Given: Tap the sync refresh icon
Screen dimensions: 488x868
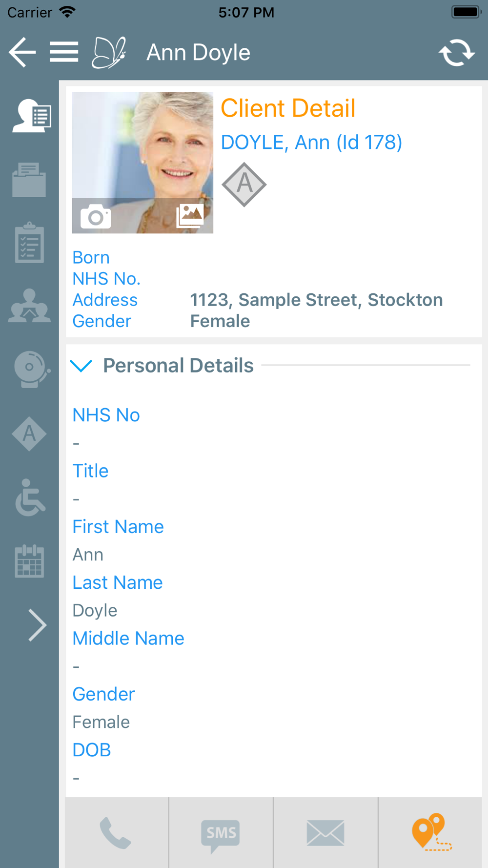Looking at the screenshot, I should 456,53.
